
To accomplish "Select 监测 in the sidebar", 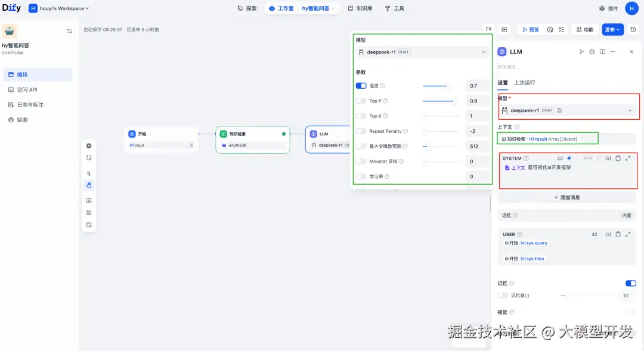I will (x=38, y=120).
